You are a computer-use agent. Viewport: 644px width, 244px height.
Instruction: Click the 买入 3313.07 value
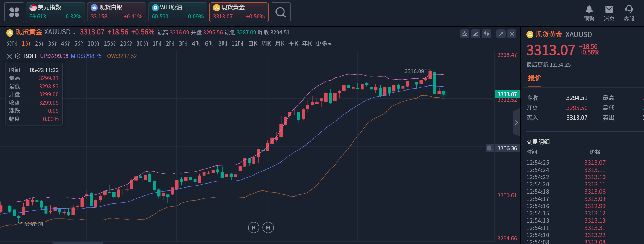tap(577, 118)
